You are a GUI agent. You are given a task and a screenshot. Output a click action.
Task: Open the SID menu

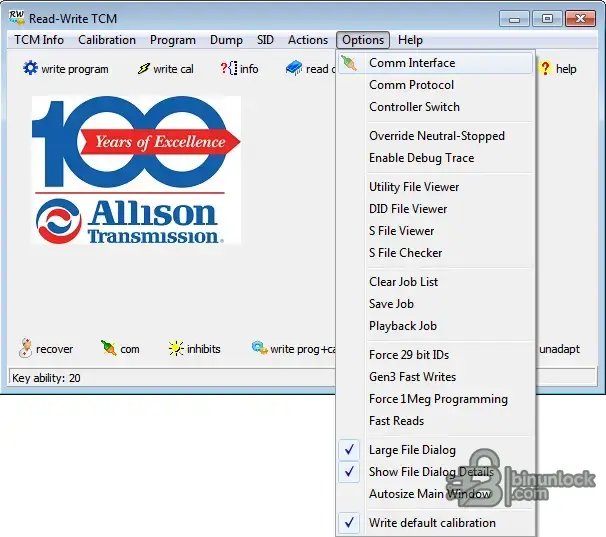(x=265, y=40)
